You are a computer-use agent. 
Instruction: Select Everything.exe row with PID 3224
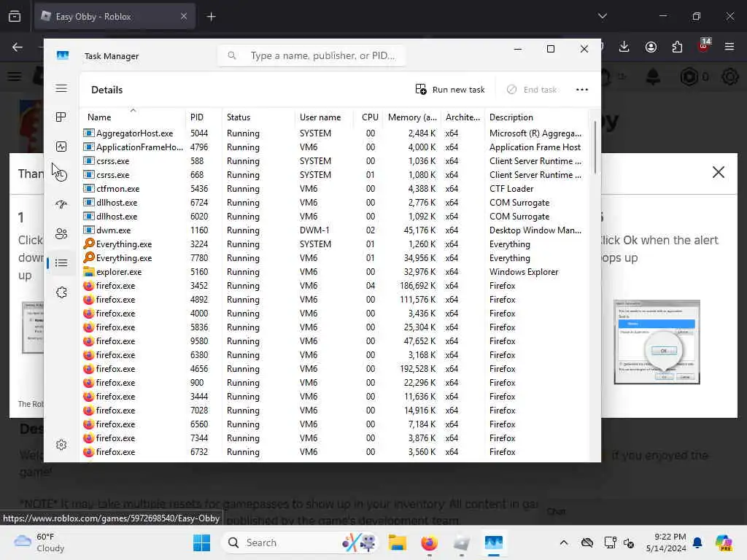pos(336,244)
